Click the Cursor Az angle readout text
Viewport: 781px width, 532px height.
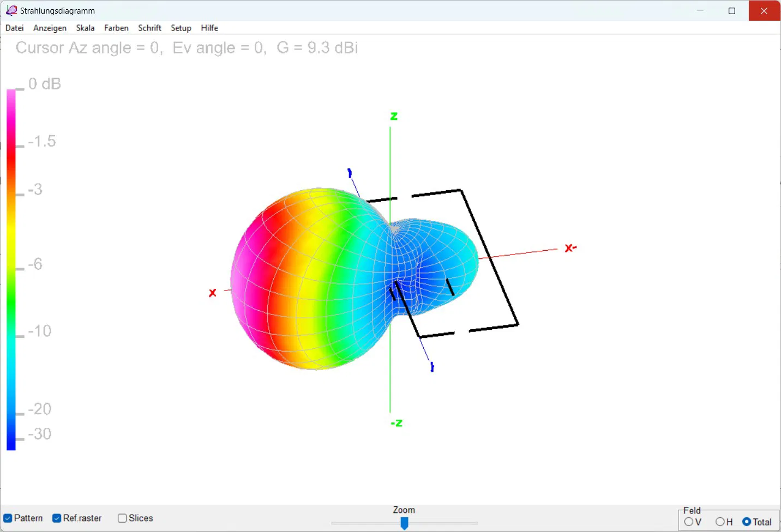point(89,48)
